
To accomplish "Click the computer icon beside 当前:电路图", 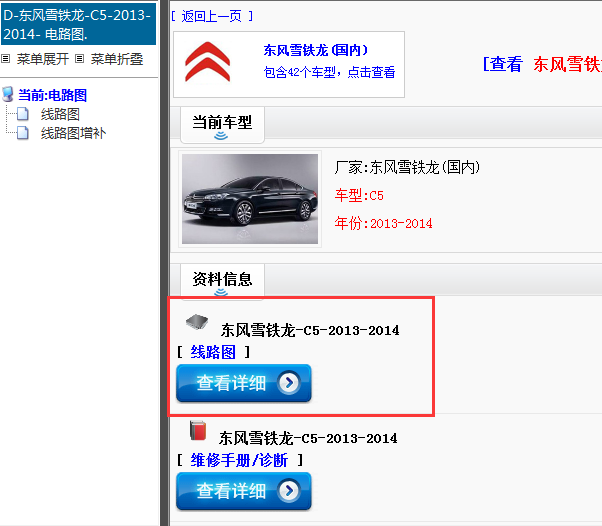I will click(9, 96).
